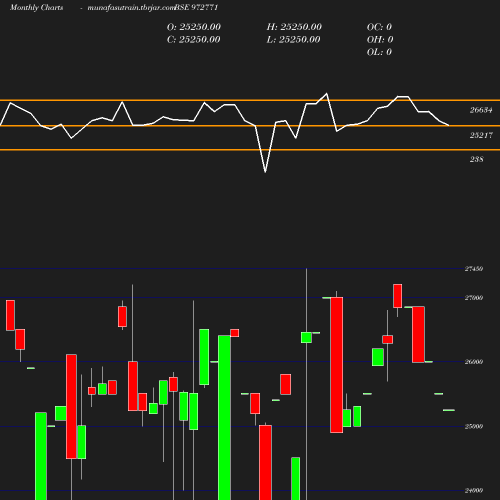Click the 24000 price axis label
500x500 pixels.
pyautogui.click(x=474, y=491)
